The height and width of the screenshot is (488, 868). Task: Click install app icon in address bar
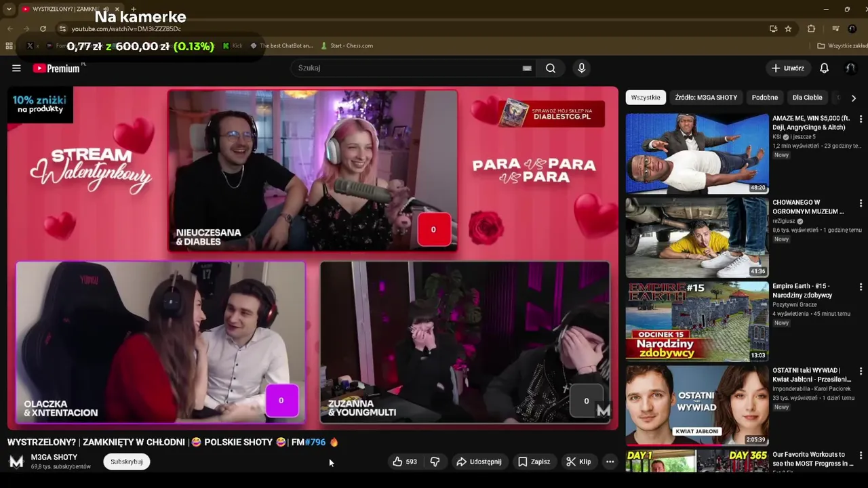(x=773, y=28)
